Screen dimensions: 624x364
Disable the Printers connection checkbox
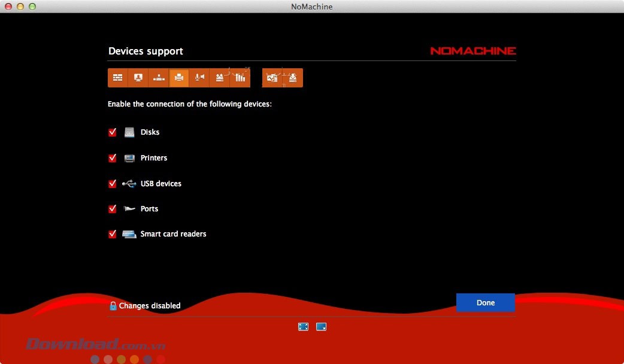(113, 158)
